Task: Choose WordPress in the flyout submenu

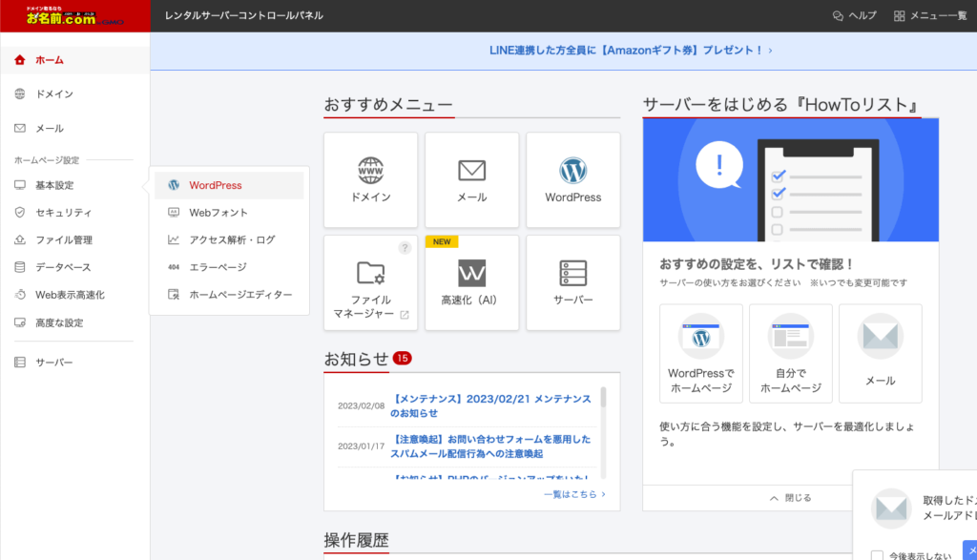Action: [229, 185]
